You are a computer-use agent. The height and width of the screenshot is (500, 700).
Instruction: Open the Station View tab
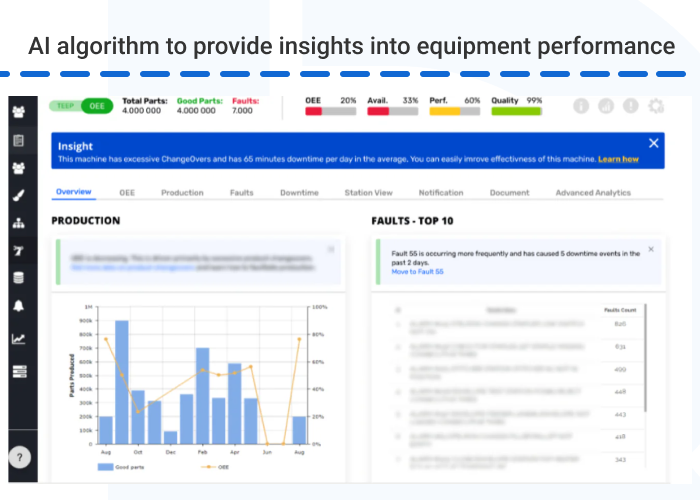click(x=368, y=193)
